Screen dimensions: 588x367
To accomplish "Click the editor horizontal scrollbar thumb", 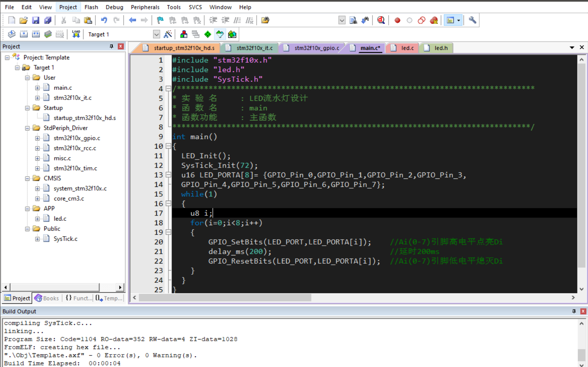I will pos(225,298).
